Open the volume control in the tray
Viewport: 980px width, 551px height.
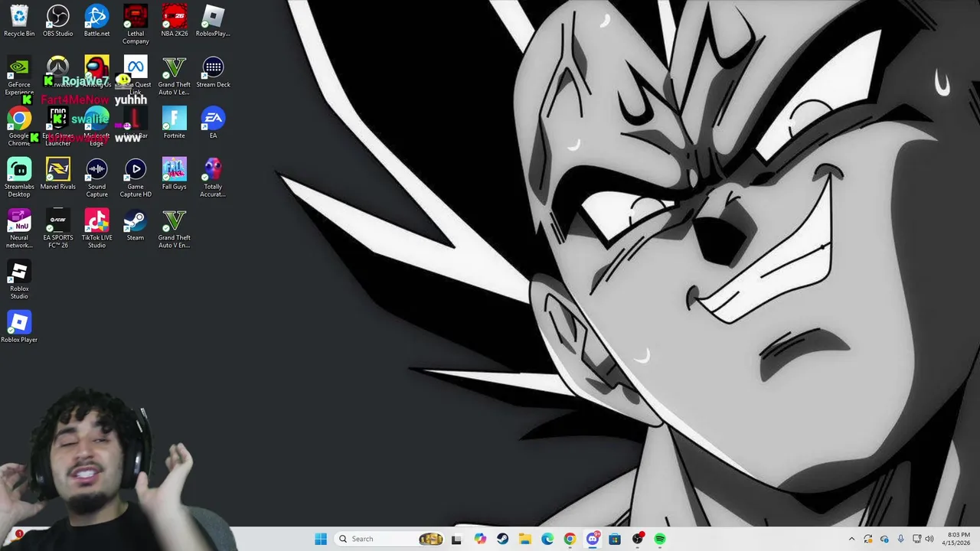point(929,539)
